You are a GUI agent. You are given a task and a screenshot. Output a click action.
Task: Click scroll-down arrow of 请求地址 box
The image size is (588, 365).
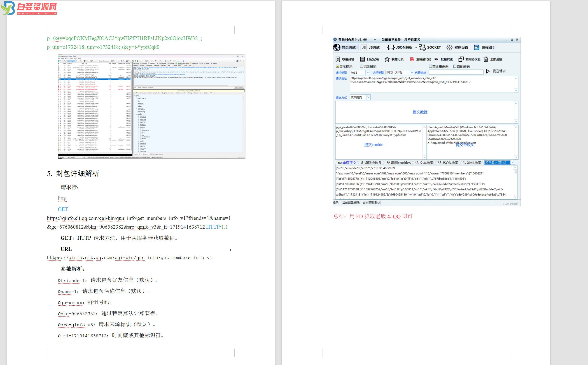(x=516, y=91)
